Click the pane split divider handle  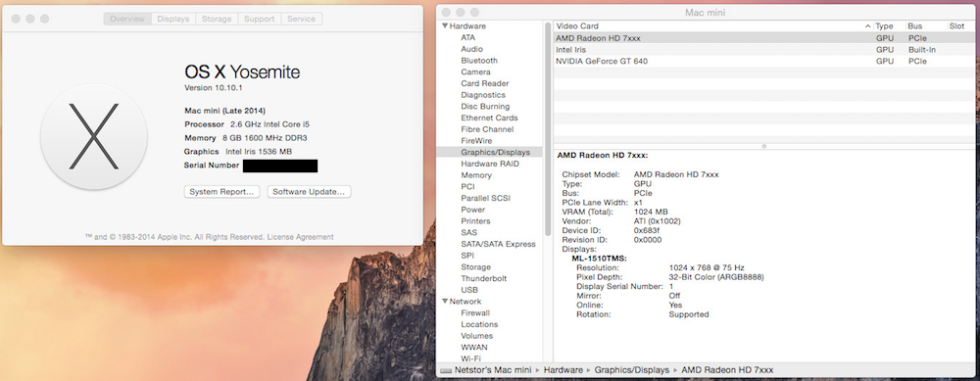pos(763,146)
